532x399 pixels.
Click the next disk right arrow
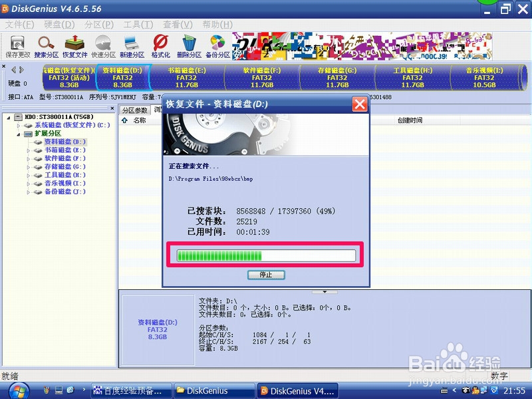[22, 70]
